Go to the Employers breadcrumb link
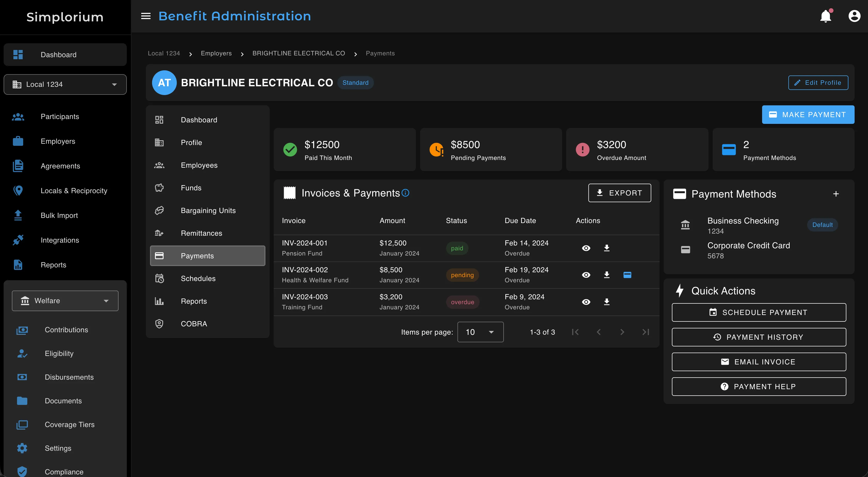This screenshot has width=868, height=477. 216,53
